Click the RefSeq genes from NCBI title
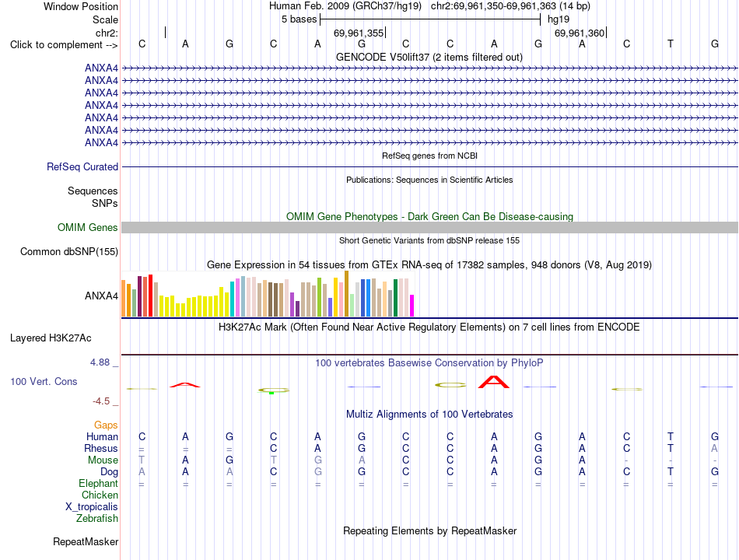This screenshot has width=739, height=560. click(x=429, y=156)
